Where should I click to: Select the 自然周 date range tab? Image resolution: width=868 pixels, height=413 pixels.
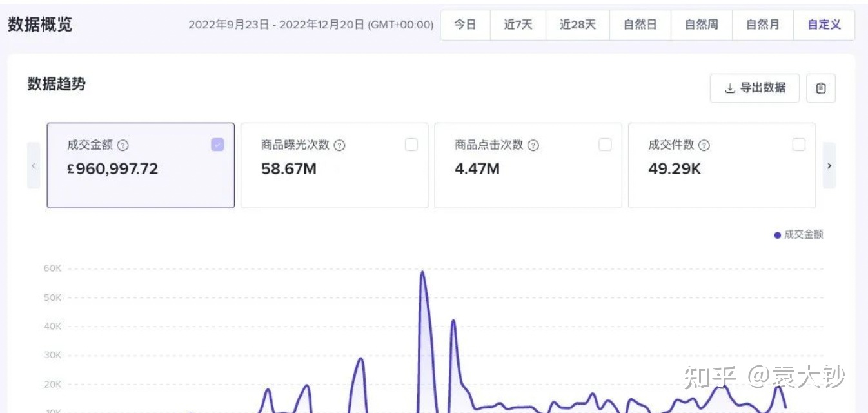pyautogui.click(x=701, y=25)
